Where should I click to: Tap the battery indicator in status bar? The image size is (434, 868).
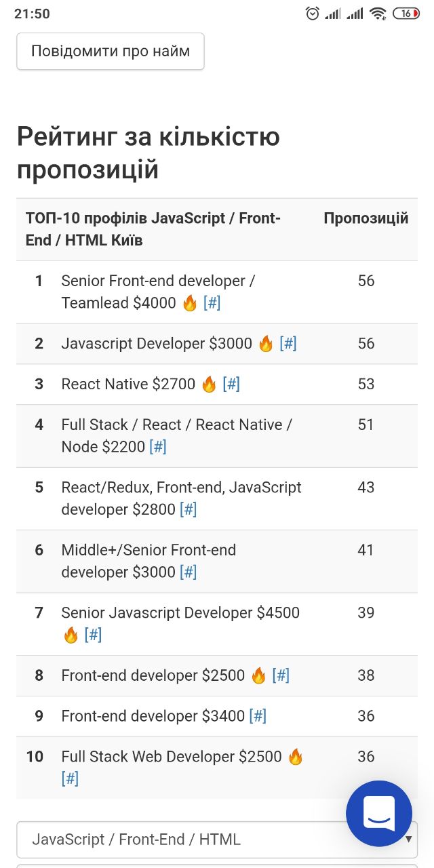click(x=406, y=14)
